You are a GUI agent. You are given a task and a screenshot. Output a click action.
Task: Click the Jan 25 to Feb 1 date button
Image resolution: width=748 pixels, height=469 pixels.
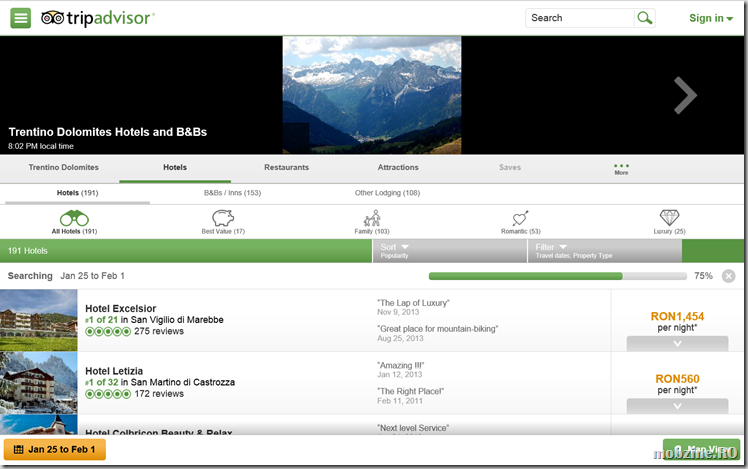click(x=54, y=449)
